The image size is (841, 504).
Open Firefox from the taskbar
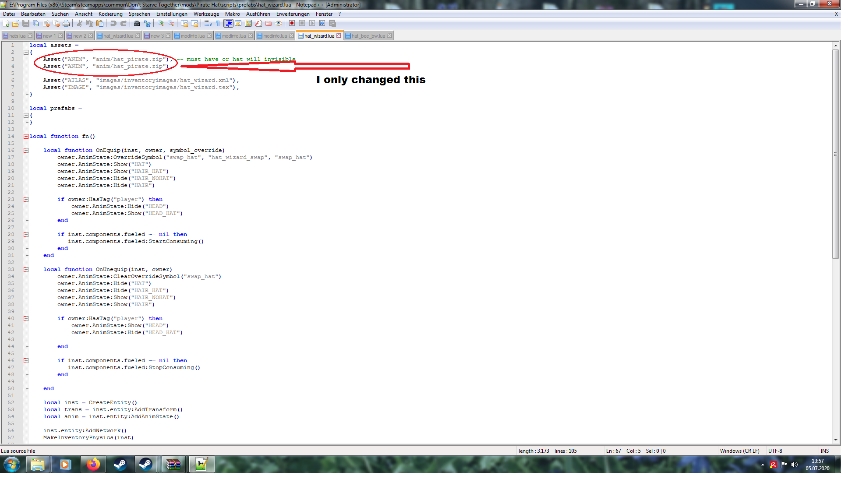tap(93, 464)
